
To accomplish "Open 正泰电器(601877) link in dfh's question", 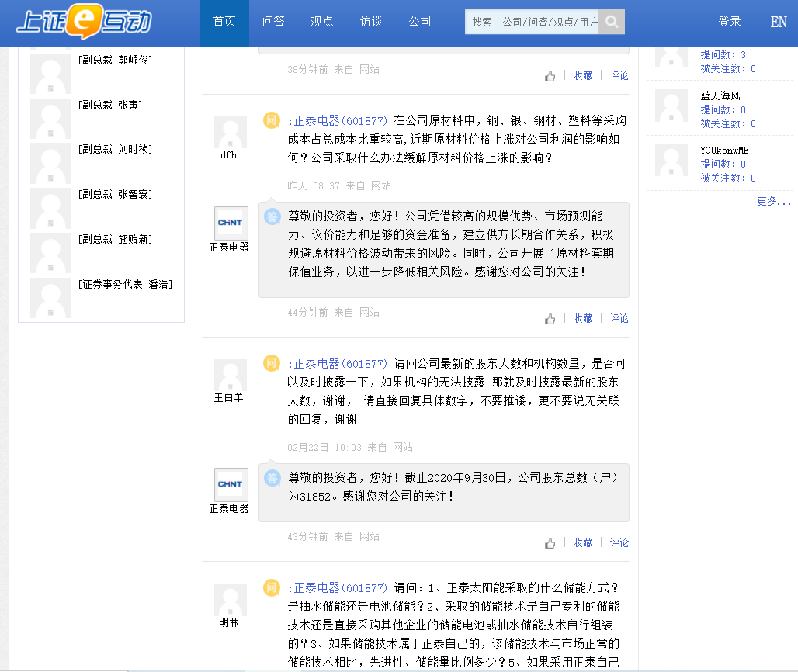I will pos(338,121).
